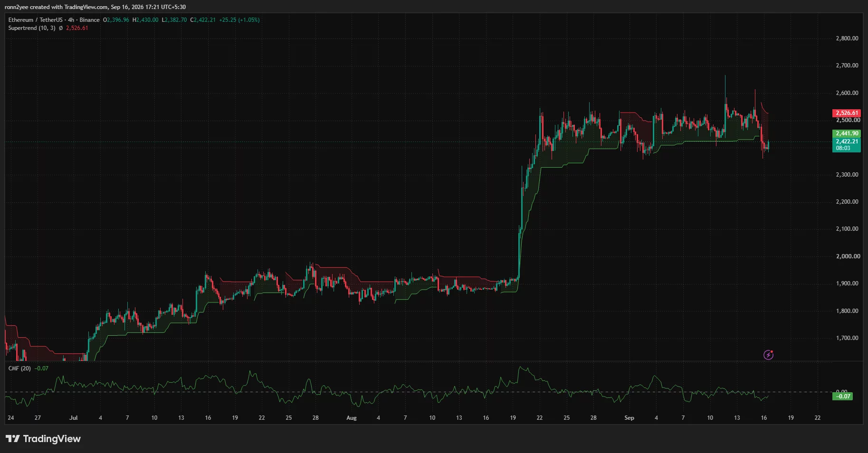Click the TradingView logo at bottom
The image size is (868, 453).
pos(43,439)
